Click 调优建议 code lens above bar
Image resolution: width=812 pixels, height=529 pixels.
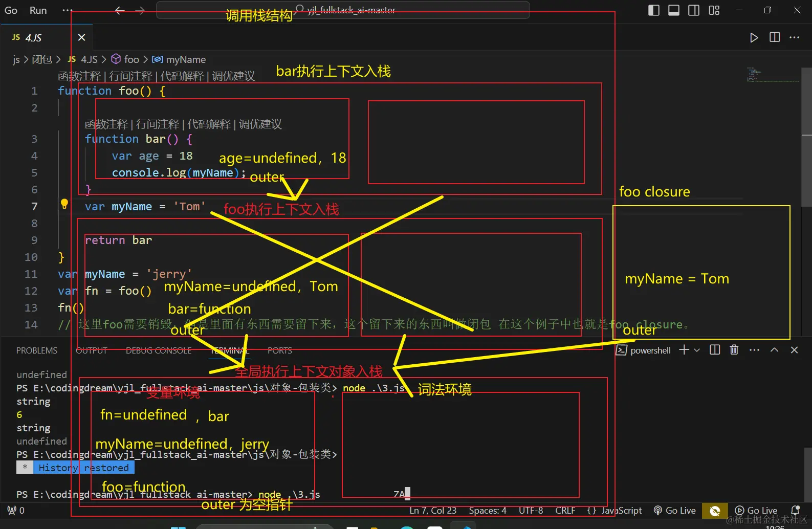tap(260, 124)
